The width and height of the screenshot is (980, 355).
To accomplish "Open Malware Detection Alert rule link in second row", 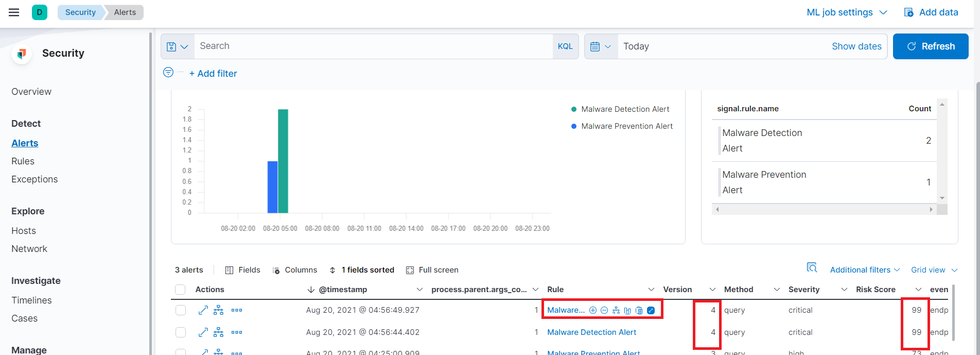I will click(x=591, y=332).
